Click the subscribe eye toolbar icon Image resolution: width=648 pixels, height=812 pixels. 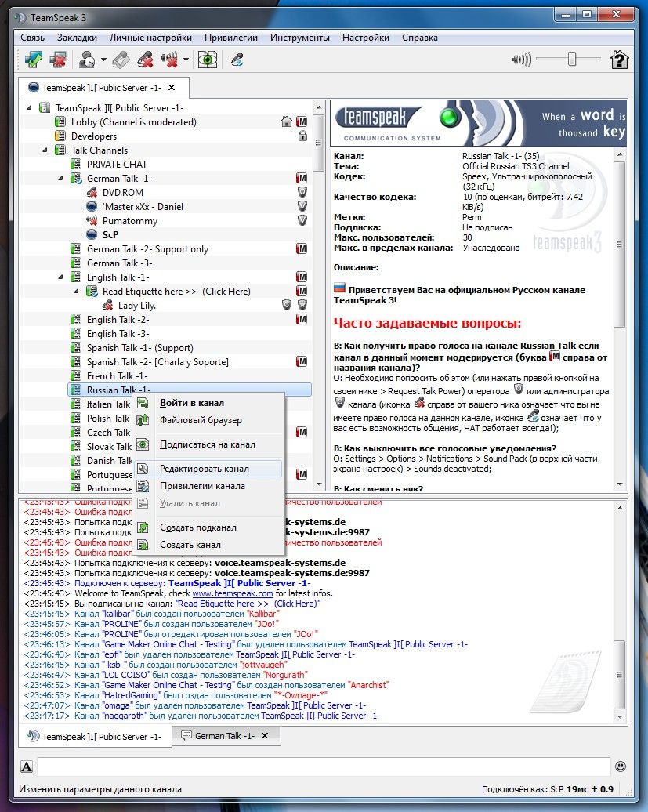(x=208, y=60)
